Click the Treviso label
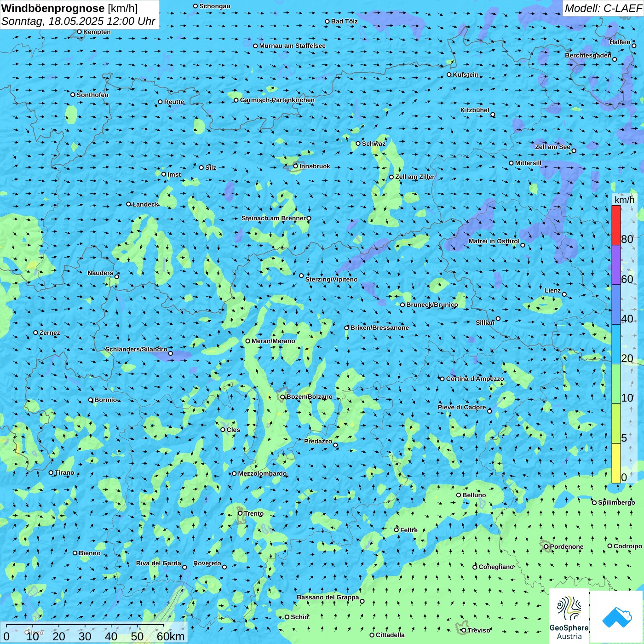Screen dimensions: 644x644 tap(479, 630)
